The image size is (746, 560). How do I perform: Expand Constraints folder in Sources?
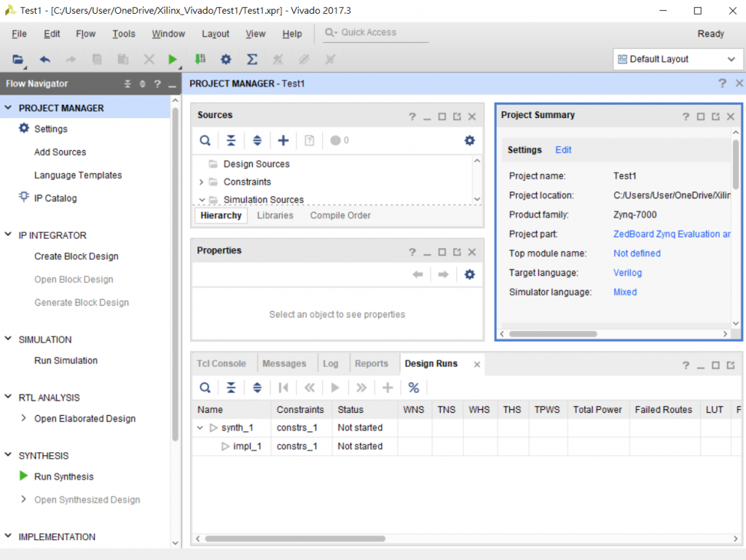pyautogui.click(x=201, y=182)
